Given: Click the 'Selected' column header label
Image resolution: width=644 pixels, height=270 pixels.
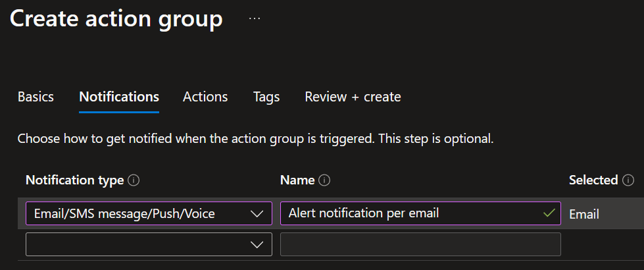Looking at the screenshot, I should point(593,180).
